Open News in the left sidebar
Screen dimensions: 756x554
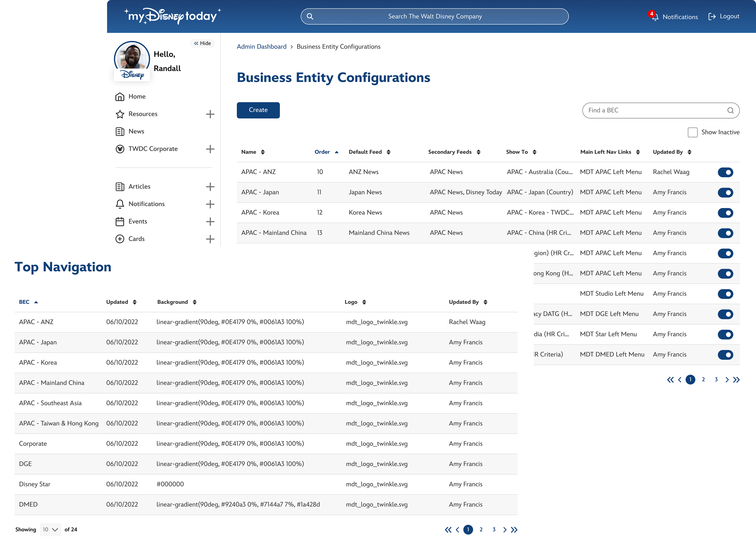pos(136,131)
